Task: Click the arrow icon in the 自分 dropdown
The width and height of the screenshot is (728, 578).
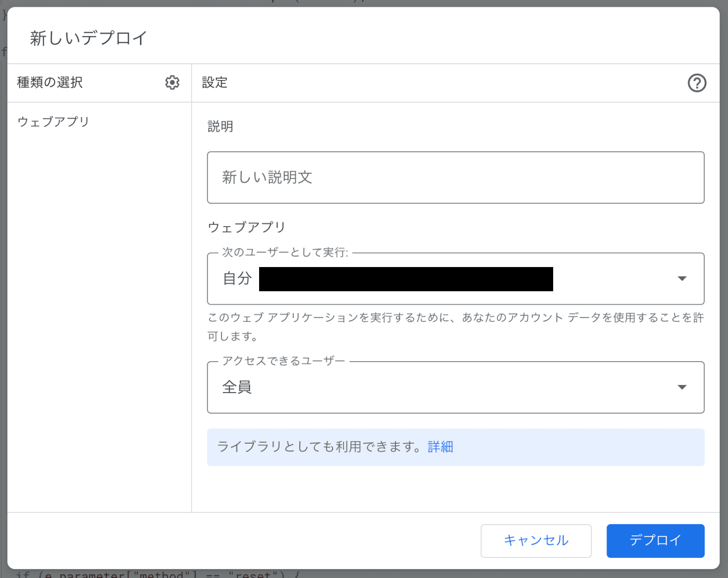Action: point(682,279)
